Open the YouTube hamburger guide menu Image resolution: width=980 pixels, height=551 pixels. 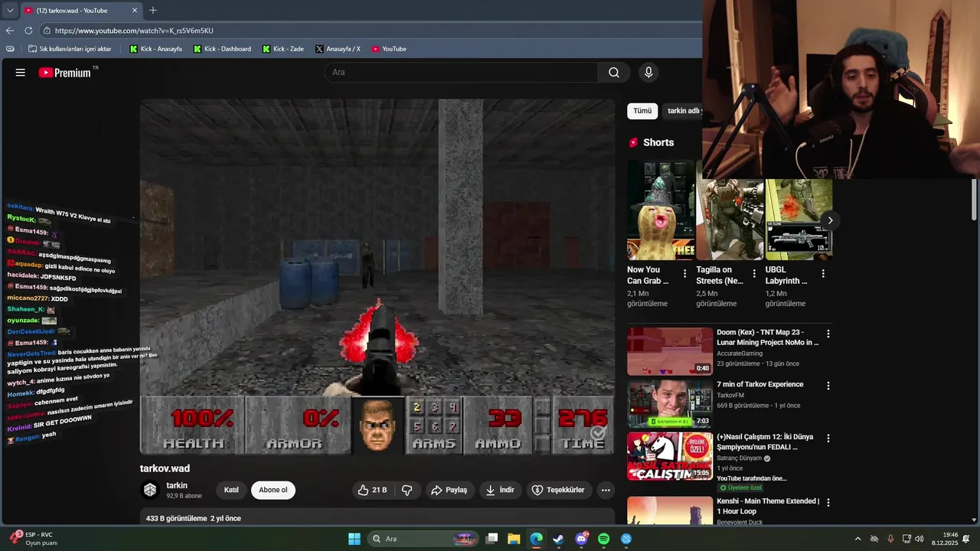[x=21, y=73]
